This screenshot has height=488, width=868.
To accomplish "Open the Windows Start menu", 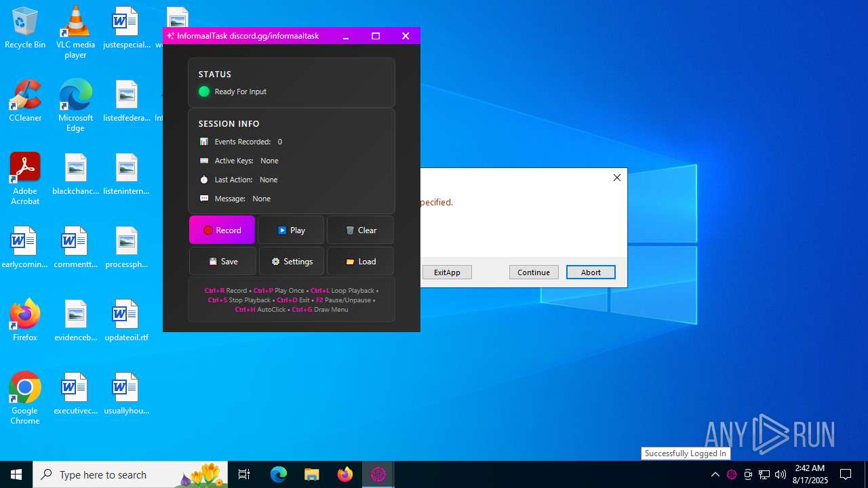I will point(16,474).
